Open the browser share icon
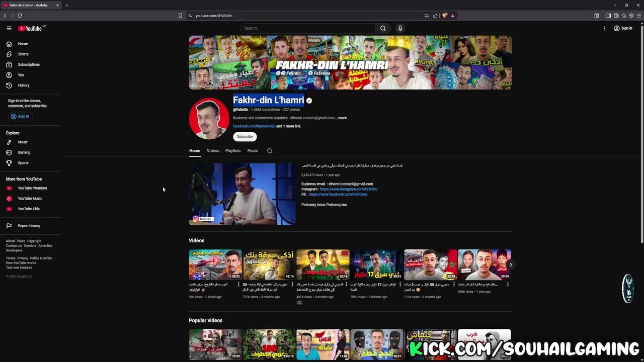Screen dimensions: 644x362 (435, 16)
